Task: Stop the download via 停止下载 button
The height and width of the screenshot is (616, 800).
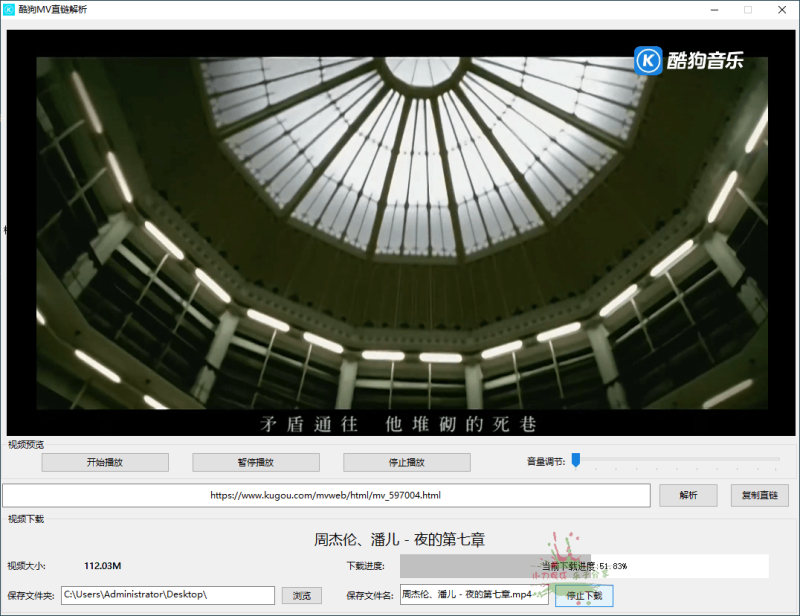Action: [x=583, y=594]
